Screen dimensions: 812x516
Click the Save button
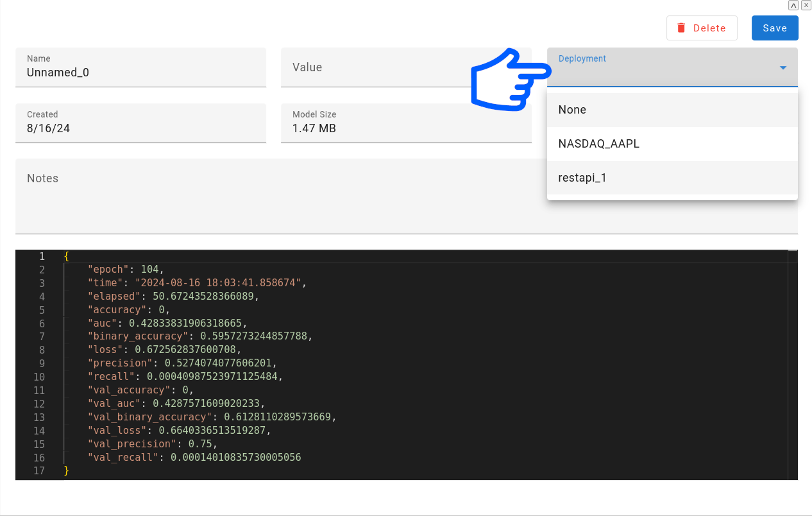click(x=774, y=28)
